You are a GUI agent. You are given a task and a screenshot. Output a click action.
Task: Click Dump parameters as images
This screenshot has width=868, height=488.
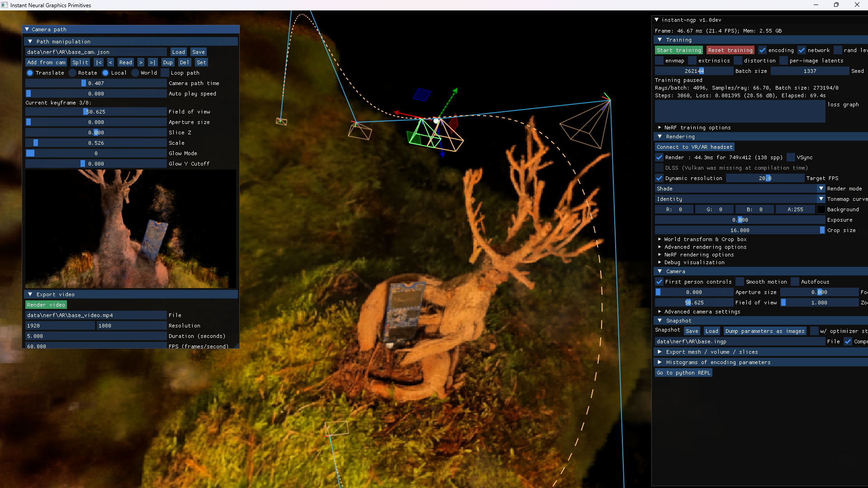(x=765, y=331)
